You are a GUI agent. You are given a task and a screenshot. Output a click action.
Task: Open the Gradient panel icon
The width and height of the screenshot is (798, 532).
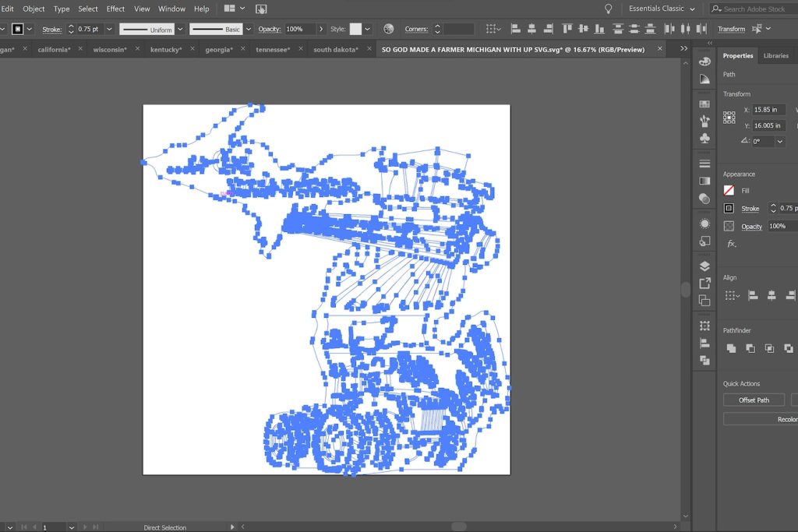click(x=704, y=181)
